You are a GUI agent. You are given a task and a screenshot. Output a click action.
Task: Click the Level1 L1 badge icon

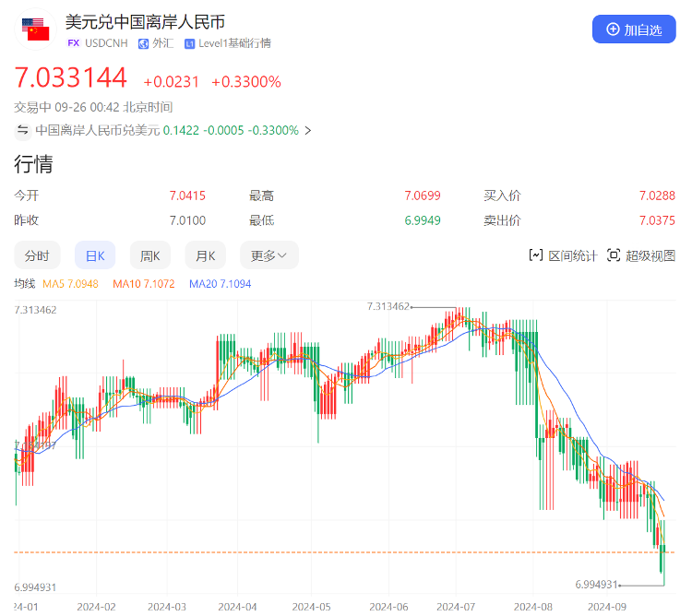[x=189, y=43]
